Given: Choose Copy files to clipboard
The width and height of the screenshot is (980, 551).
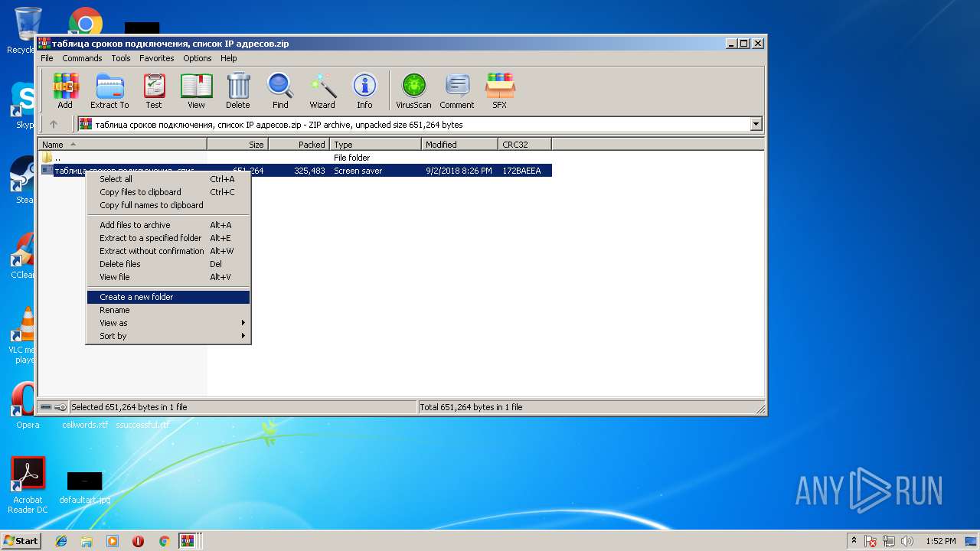Looking at the screenshot, I should [168, 192].
